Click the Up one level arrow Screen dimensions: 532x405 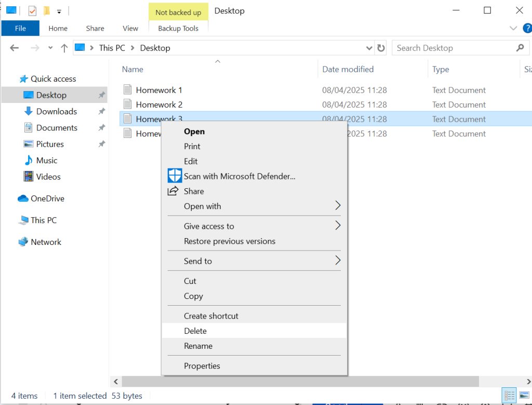64,48
